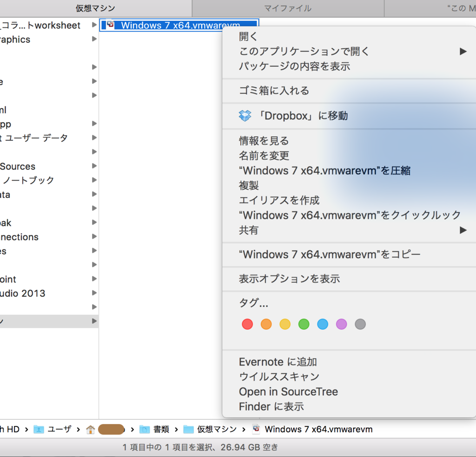The height and width of the screenshot is (457, 476).
Task: Expand the ユーザー データ folder arrow
Action: [94, 137]
